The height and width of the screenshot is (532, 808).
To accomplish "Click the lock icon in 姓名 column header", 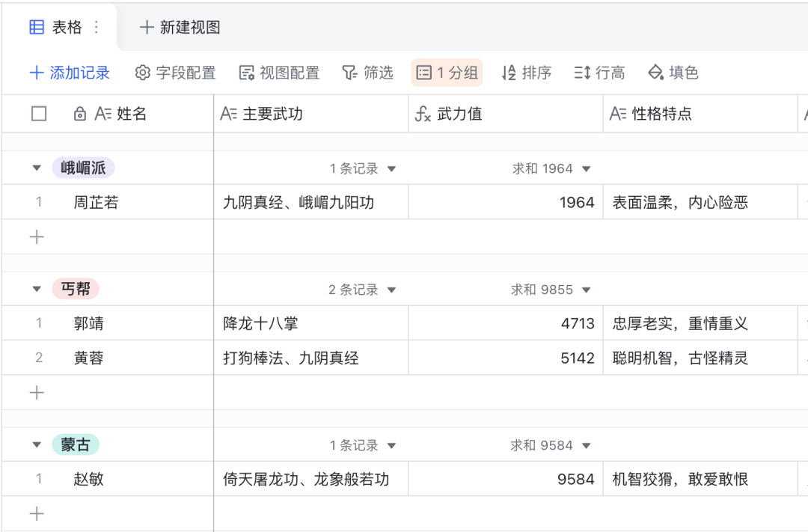I will 80,114.
